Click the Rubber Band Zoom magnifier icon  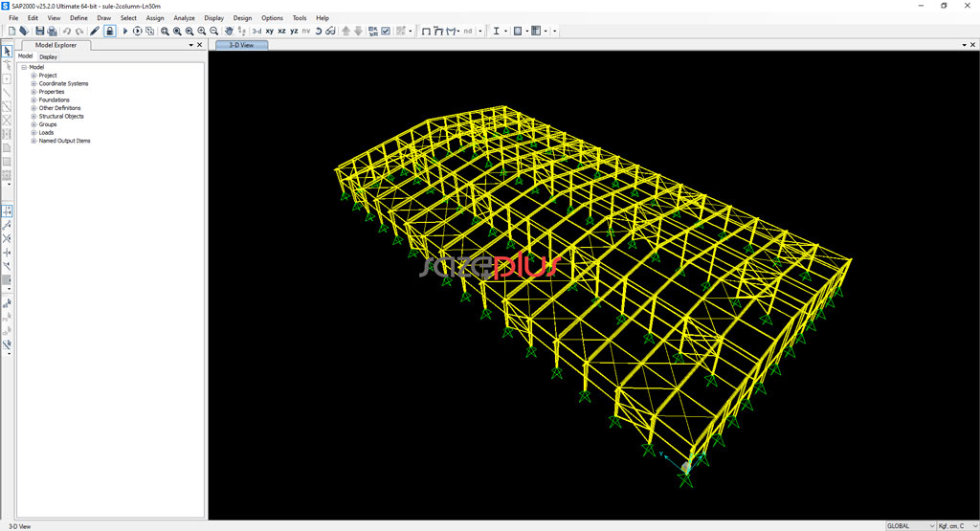[165, 31]
